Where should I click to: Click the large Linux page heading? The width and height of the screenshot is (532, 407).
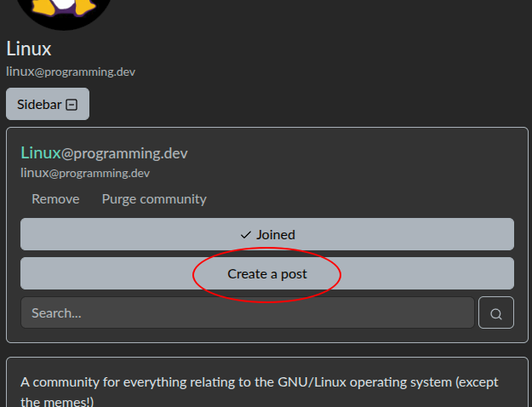[x=29, y=49]
